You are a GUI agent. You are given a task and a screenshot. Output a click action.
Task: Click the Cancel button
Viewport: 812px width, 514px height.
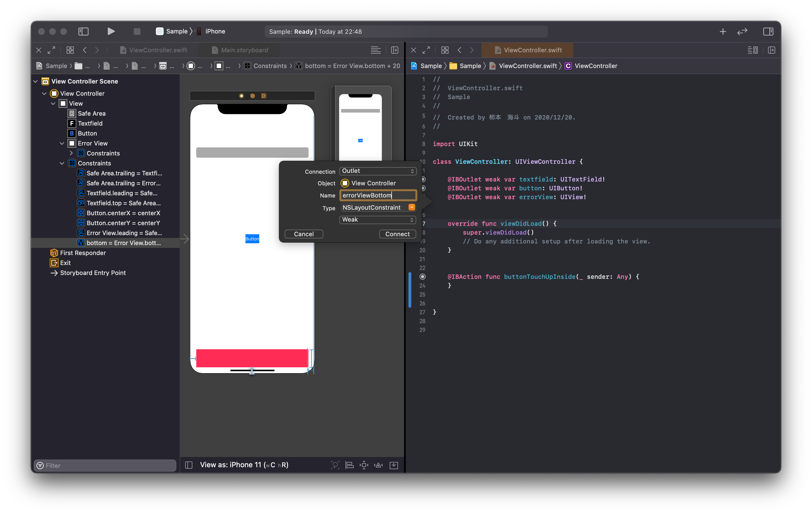click(303, 234)
